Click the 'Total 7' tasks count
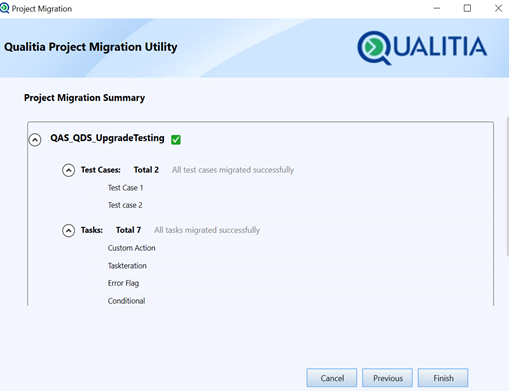This screenshot has height=391, width=509. click(x=128, y=230)
